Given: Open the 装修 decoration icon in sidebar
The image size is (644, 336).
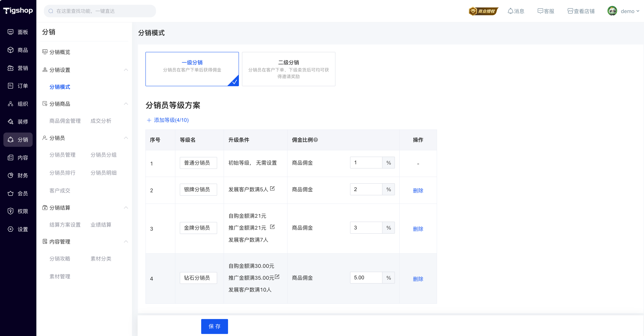Looking at the screenshot, I should click(11, 122).
